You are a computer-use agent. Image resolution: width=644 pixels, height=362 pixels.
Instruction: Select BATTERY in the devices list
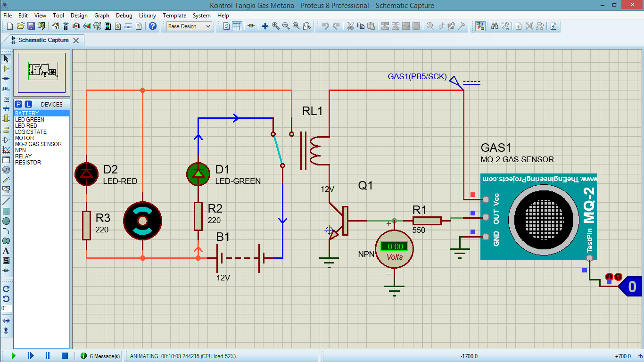42,114
